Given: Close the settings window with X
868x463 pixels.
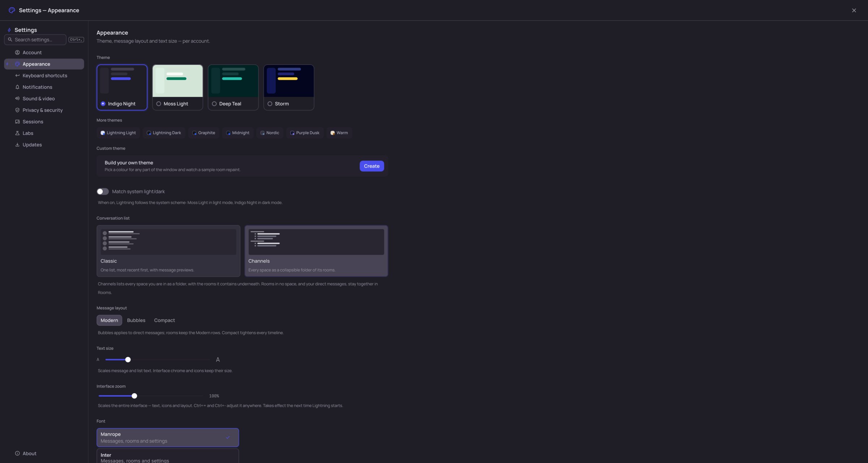Looking at the screenshot, I should click(x=854, y=10).
